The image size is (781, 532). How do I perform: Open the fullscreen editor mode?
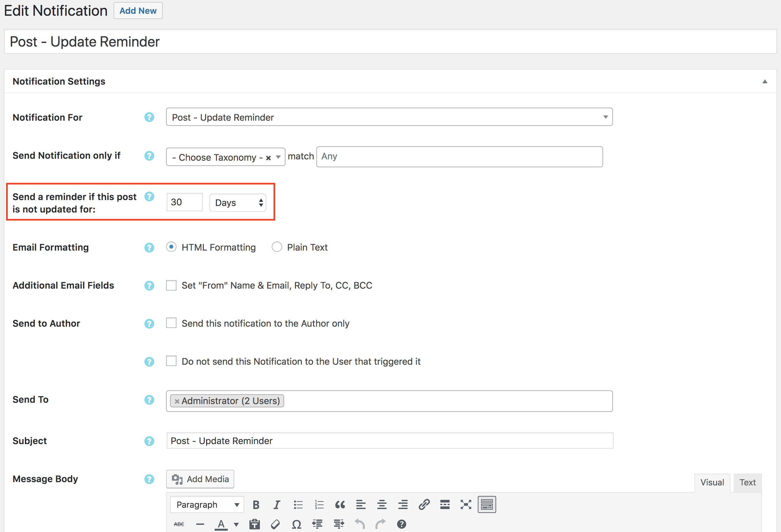[x=466, y=504]
